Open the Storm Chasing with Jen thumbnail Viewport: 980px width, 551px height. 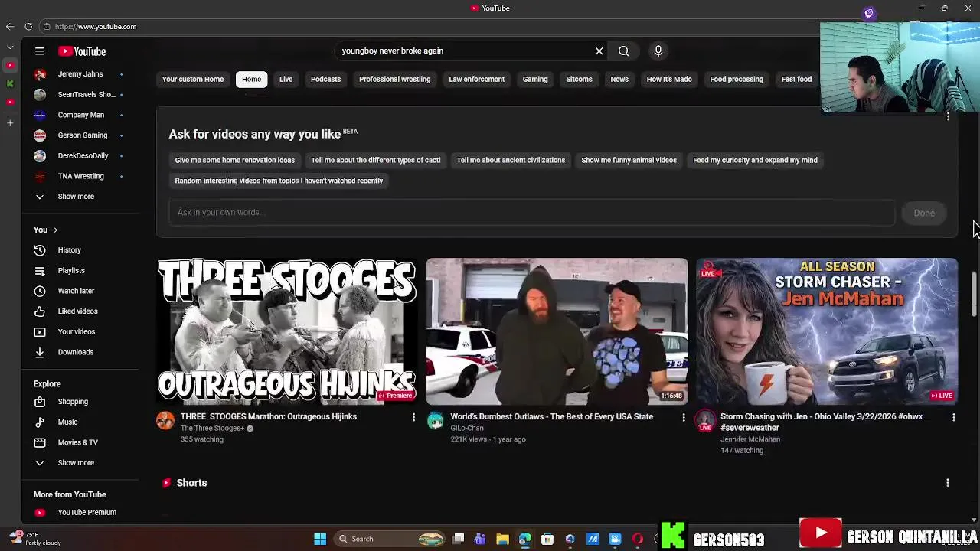point(827,331)
